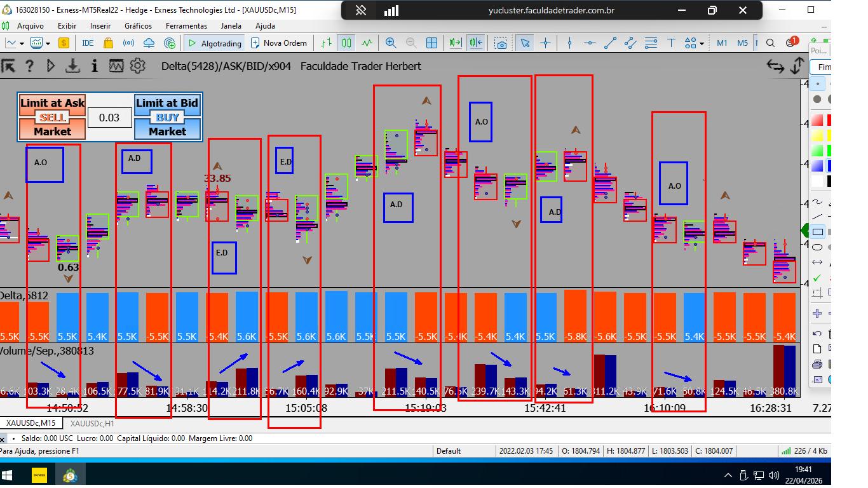868x488 pixels.
Task: Edit the 0.03 lot size field
Action: [109, 118]
